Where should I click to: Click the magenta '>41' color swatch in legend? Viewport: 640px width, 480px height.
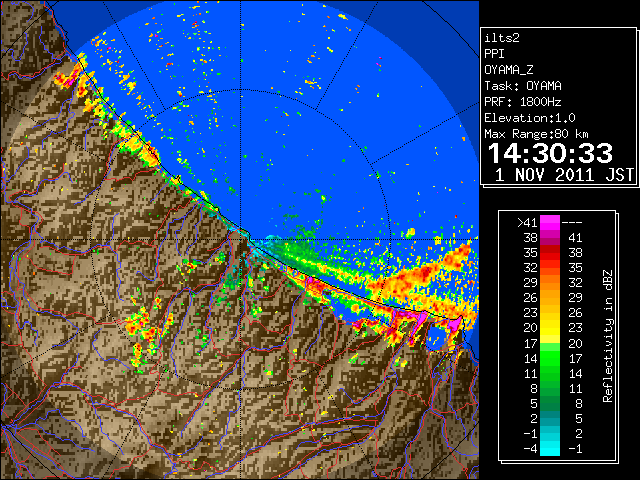(550, 222)
